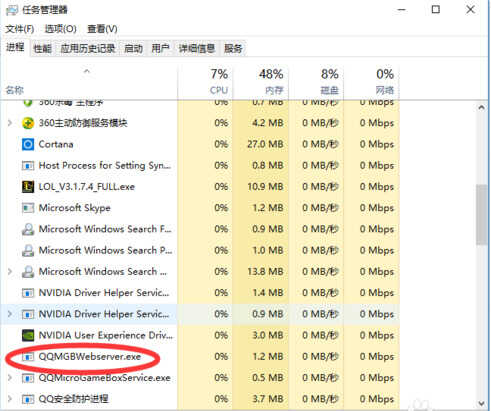This screenshot has height=411, width=491.
Task: Click the QQMGBWebserver.exe process icon
Action: click(x=28, y=357)
